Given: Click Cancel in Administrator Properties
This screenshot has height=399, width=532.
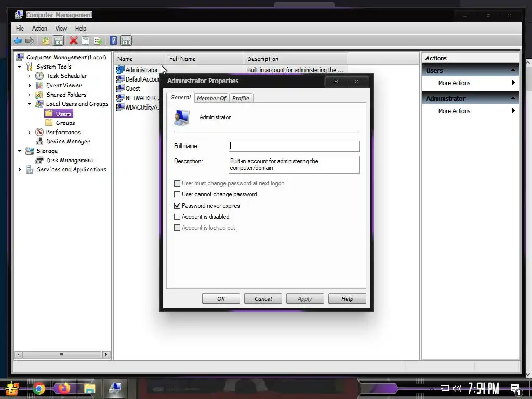Looking at the screenshot, I should coord(263,299).
